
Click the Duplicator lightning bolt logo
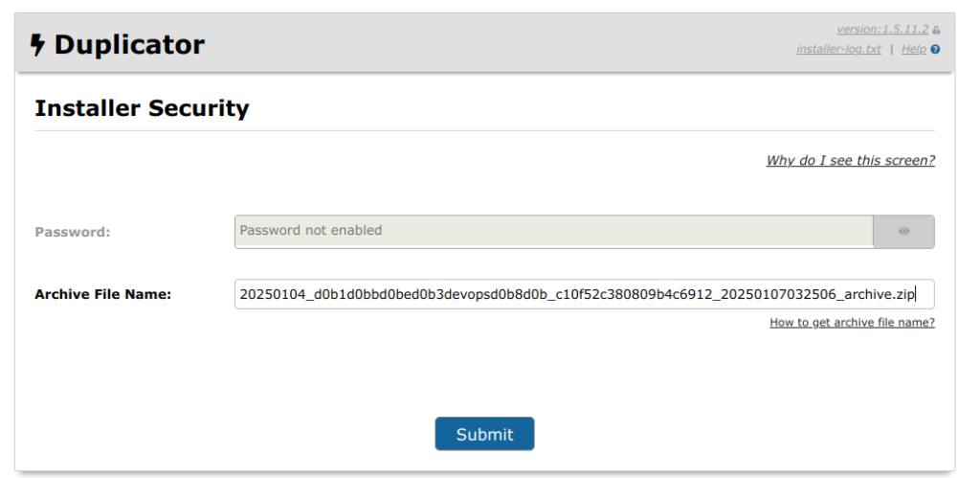click(x=37, y=45)
